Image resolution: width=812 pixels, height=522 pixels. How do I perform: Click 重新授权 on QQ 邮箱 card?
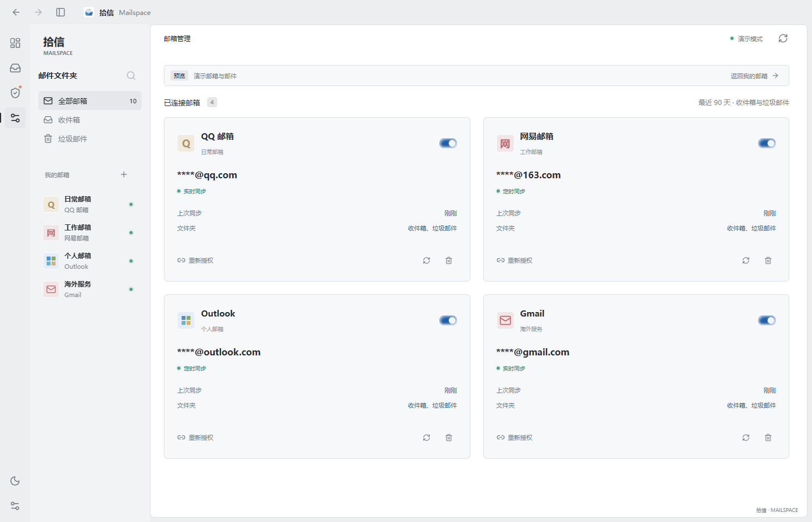[196, 260]
